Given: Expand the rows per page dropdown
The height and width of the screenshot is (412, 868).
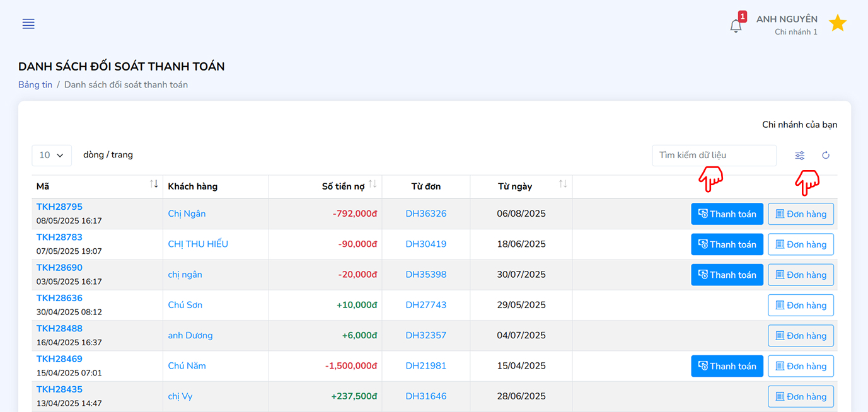Looking at the screenshot, I should point(52,155).
